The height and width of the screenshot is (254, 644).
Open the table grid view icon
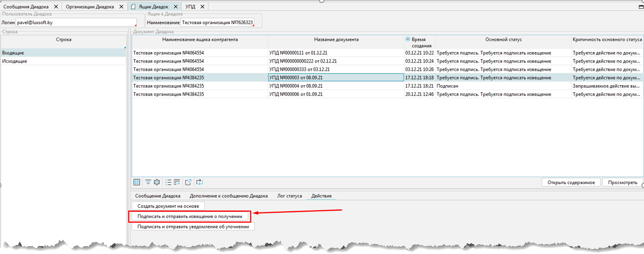[x=137, y=182]
